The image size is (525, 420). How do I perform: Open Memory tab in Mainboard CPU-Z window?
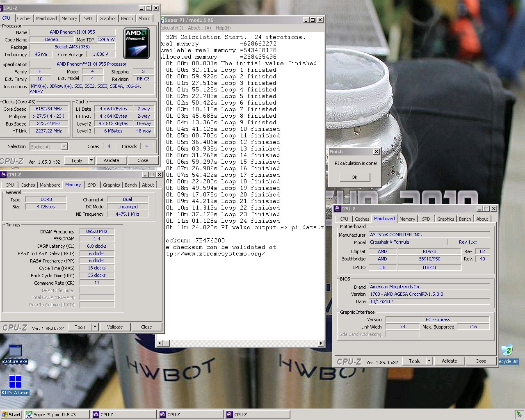407,219
